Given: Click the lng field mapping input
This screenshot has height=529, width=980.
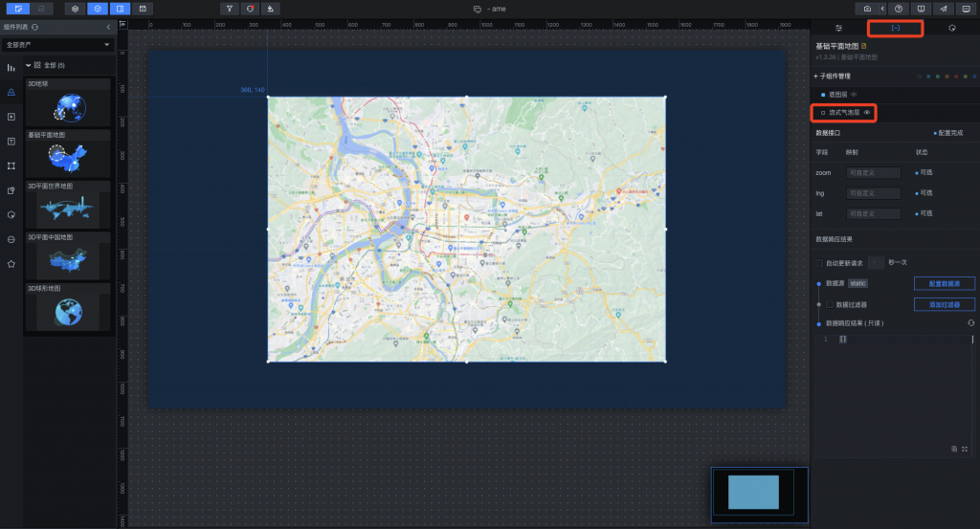Looking at the screenshot, I should click(x=873, y=193).
